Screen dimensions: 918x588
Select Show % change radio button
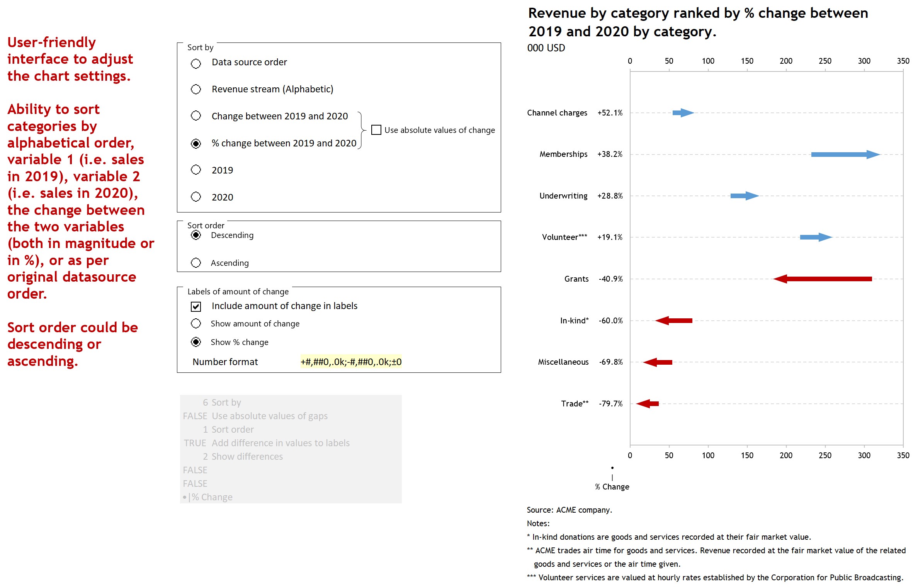pos(196,342)
